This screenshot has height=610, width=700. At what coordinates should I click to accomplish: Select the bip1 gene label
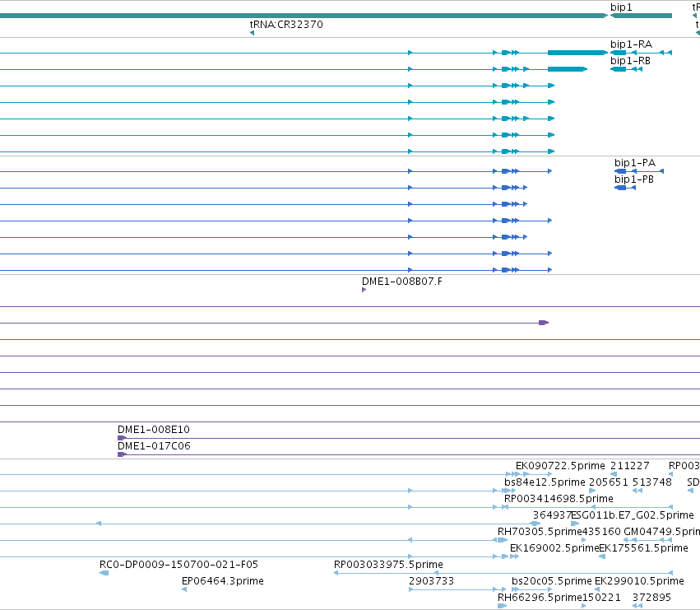tap(621, 7)
